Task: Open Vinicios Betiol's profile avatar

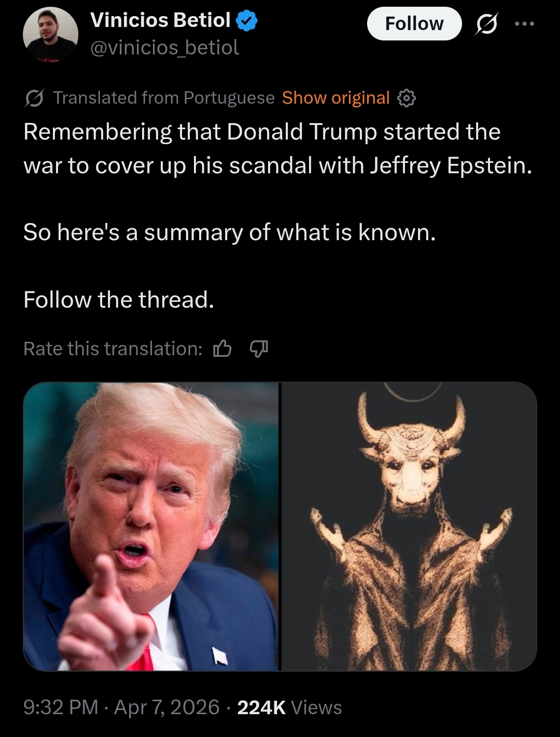Action: click(x=50, y=34)
